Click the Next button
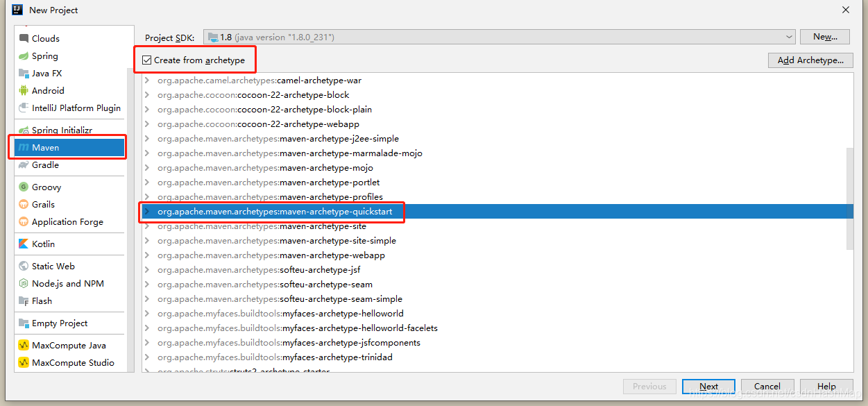 pos(708,387)
